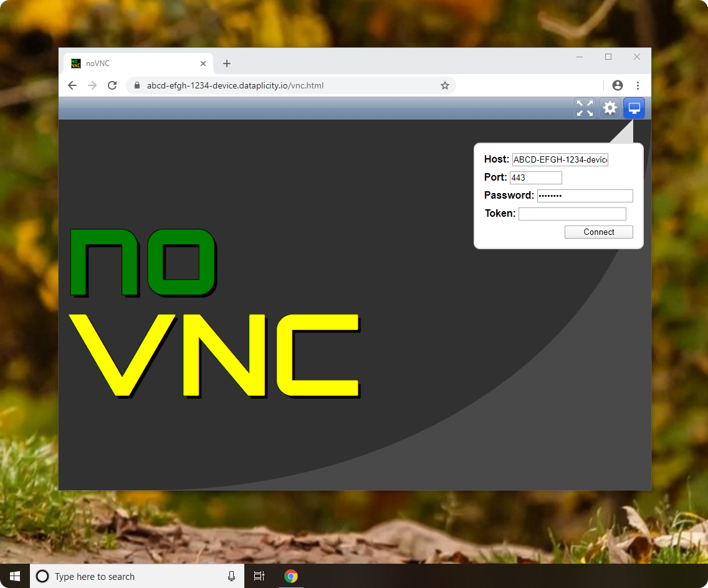Click Chrome icon in taskbar
This screenshot has width=708, height=588.
tap(291, 576)
